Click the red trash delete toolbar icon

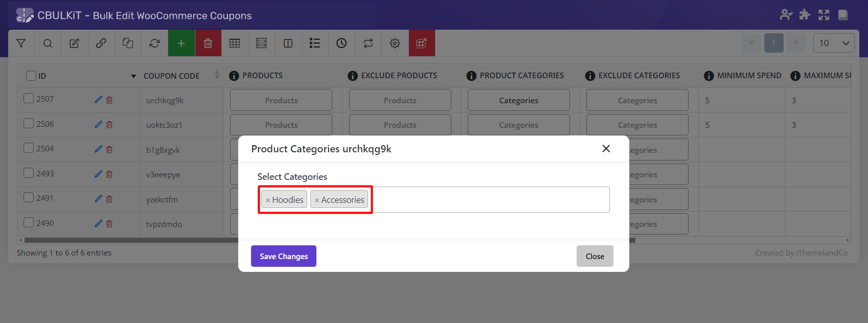[x=208, y=43]
